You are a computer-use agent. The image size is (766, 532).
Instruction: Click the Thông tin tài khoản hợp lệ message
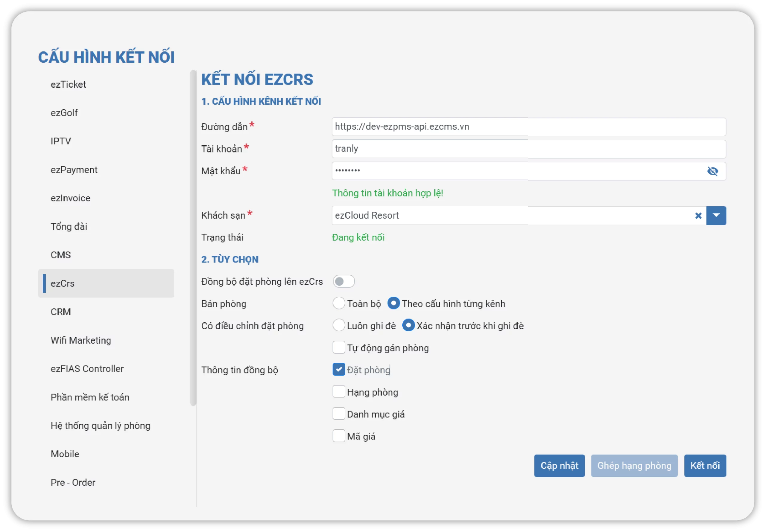point(387,193)
